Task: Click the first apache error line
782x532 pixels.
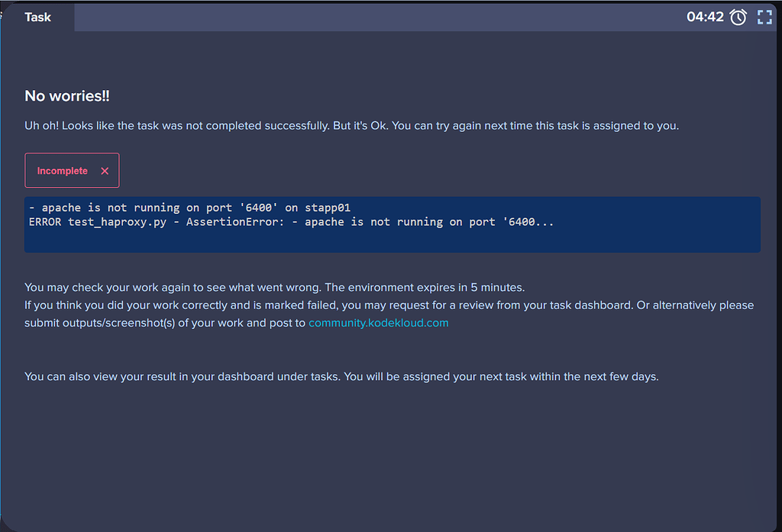Action: click(189, 208)
